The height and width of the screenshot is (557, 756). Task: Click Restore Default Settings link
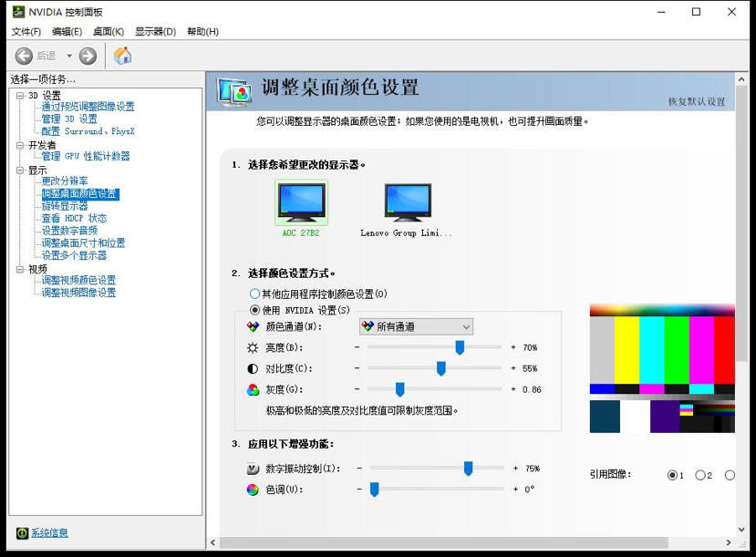(x=696, y=102)
